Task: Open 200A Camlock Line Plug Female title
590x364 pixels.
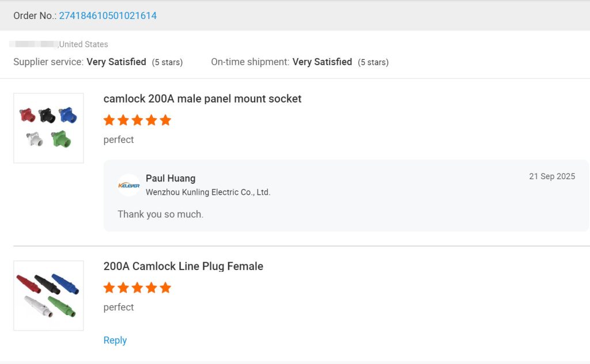Action: click(x=183, y=267)
